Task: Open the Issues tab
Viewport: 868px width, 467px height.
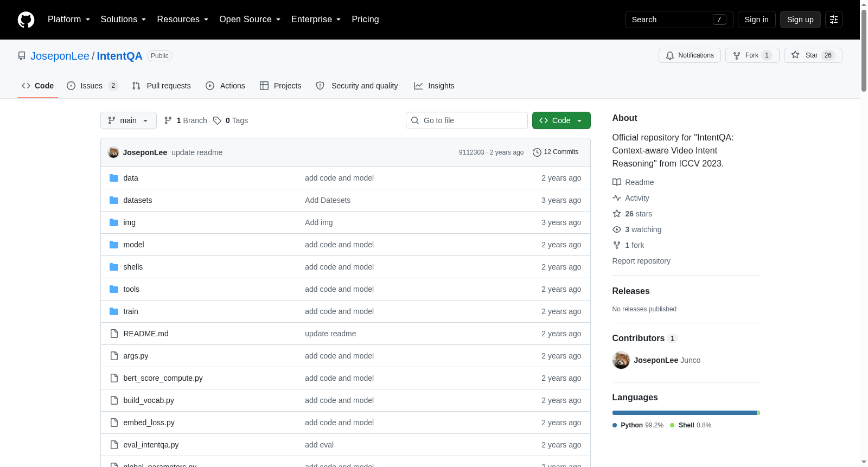Action: click(92, 86)
